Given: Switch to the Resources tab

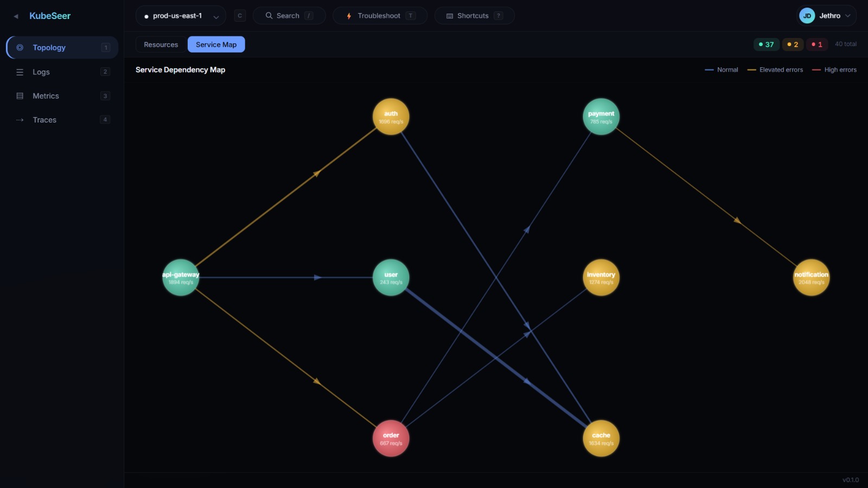Looking at the screenshot, I should (161, 44).
